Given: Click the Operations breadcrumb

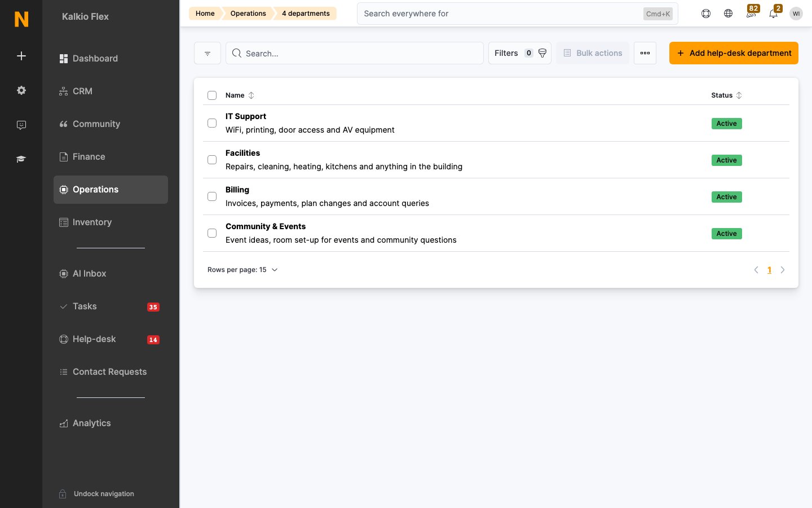Looking at the screenshot, I should [248, 14].
